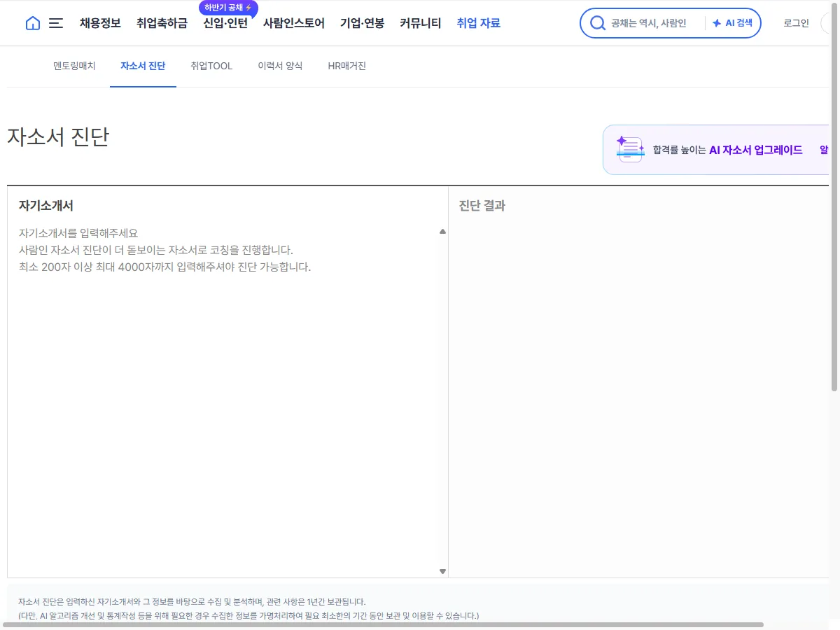Click scroll-down arrow in 자기소개서 textarea
The height and width of the screenshot is (630, 840).
point(442,571)
